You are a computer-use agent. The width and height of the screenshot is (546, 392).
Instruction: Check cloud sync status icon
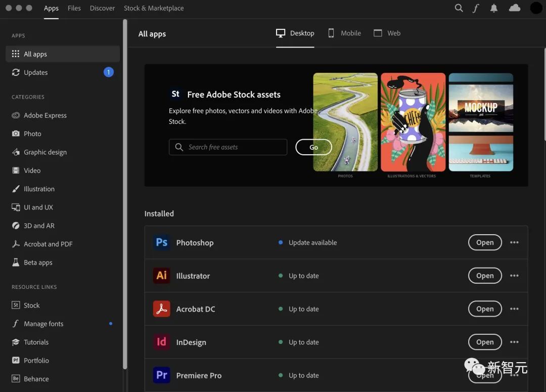click(x=515, y=8)
